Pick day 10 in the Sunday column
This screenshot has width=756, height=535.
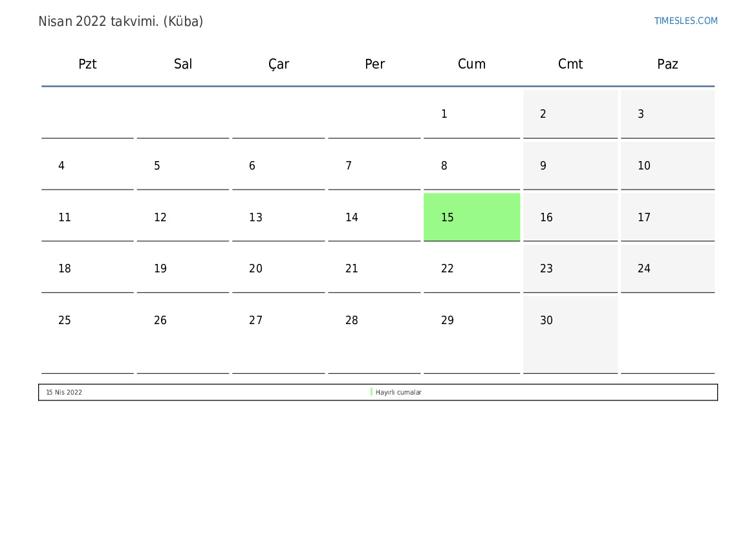[x=668, y=166]
